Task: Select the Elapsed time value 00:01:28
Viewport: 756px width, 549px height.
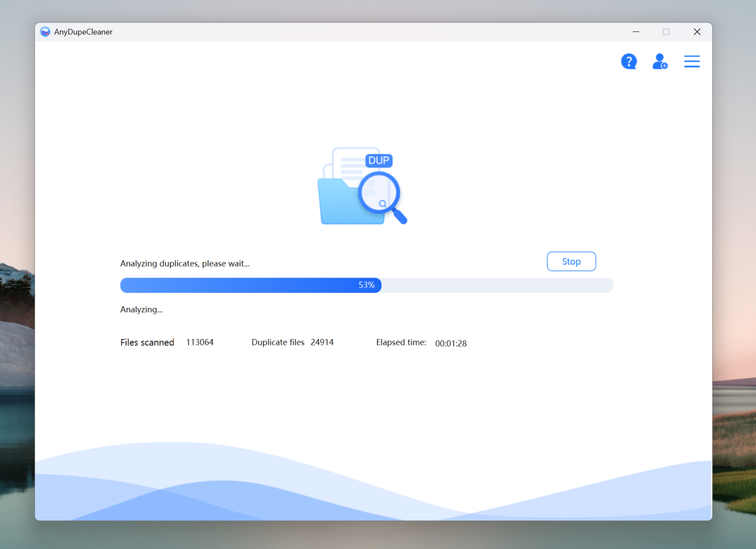Action: click(450, 343)
